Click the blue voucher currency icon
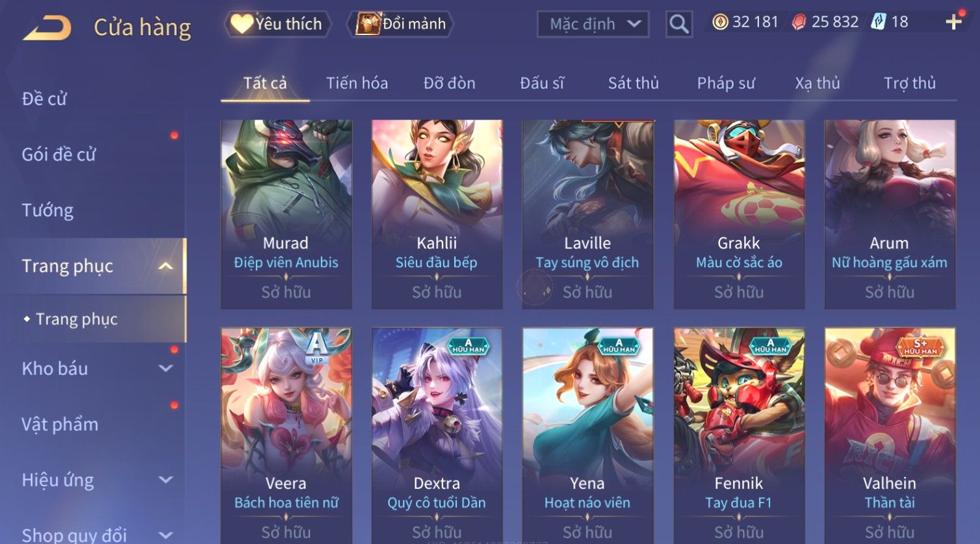Screen dimensions: 980x544 pos(879,22)
